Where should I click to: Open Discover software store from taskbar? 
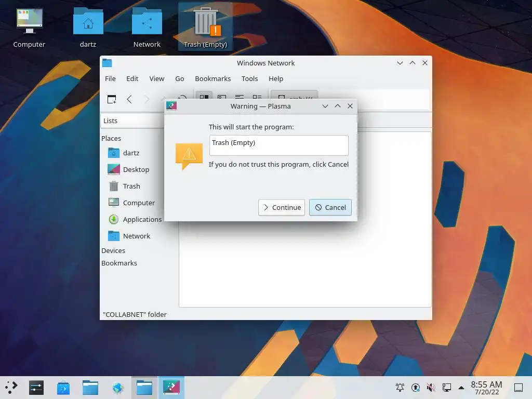tap(63, 388)
